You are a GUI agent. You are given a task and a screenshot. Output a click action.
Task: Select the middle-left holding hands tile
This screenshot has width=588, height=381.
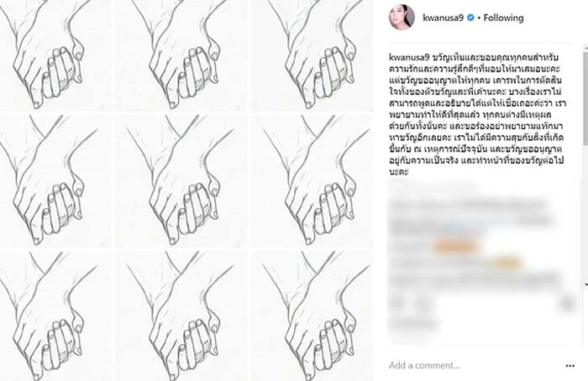click(x=55, y=180)
